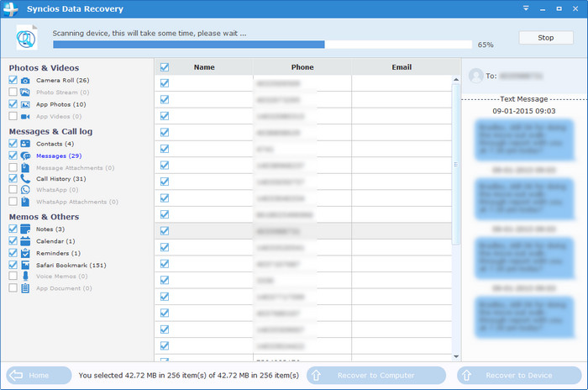Click the 65% progress label

pos(486,45)
